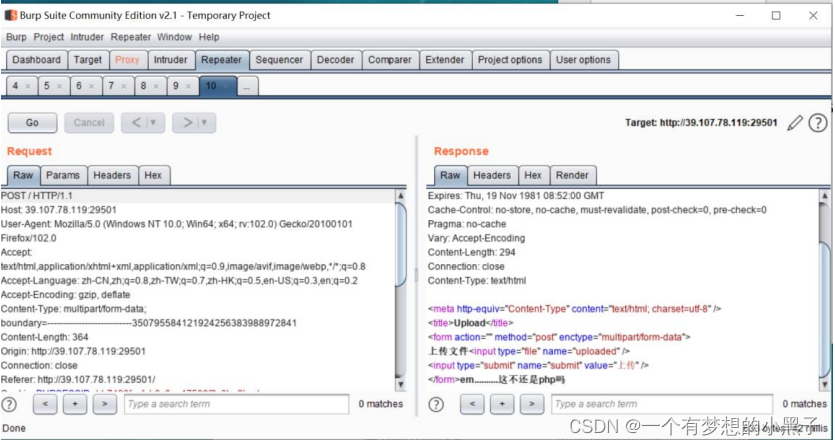Open request search help question icon

coord(9,405)
